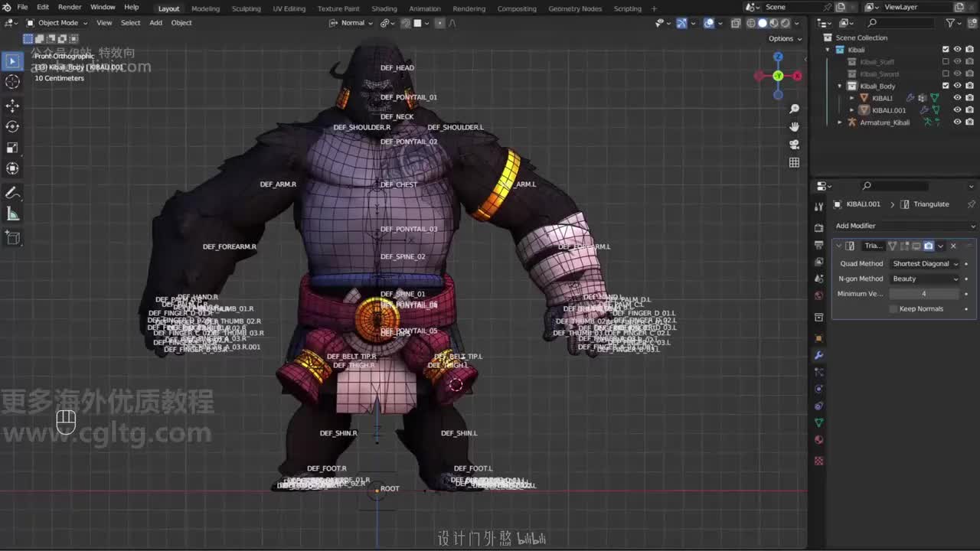
Task: Choose the Move tool
Action: point(12,106)
